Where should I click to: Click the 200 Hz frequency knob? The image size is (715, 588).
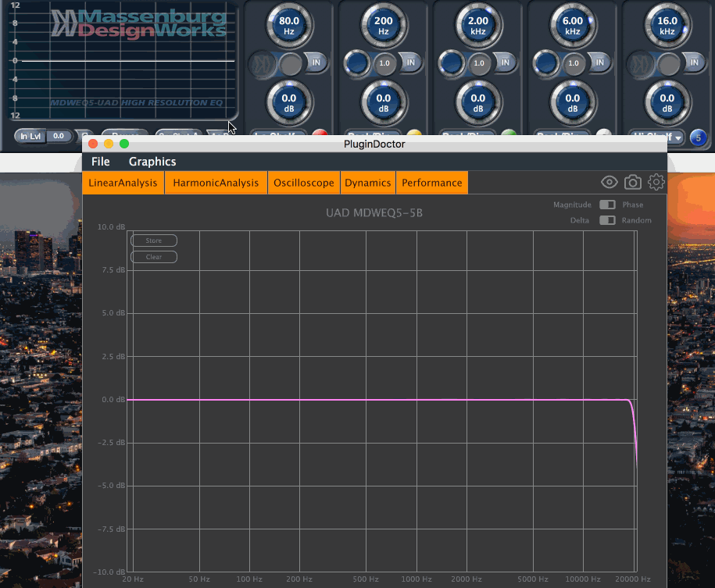[384, 26]
